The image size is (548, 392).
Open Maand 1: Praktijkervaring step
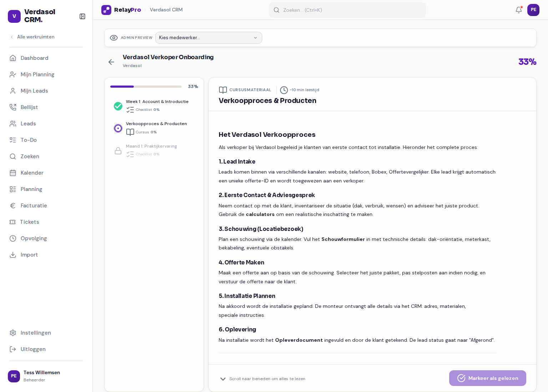[x=154, y=150]
